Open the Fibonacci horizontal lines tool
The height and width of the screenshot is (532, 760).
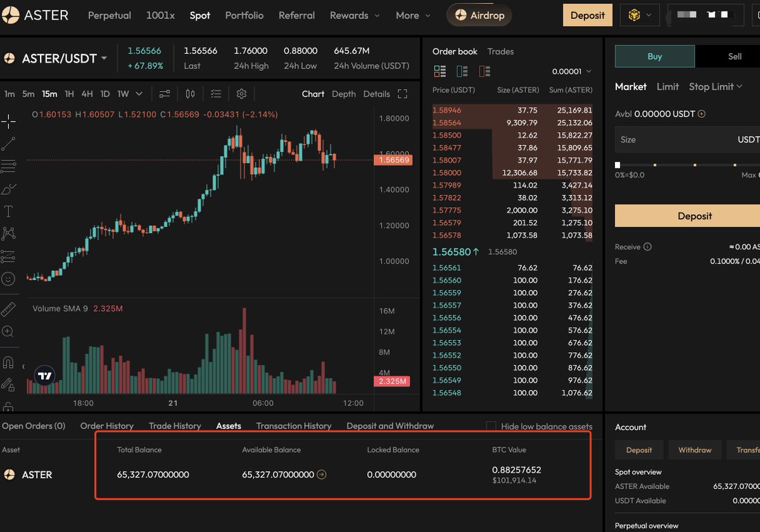pyautogui.click(x=8, y=166)
